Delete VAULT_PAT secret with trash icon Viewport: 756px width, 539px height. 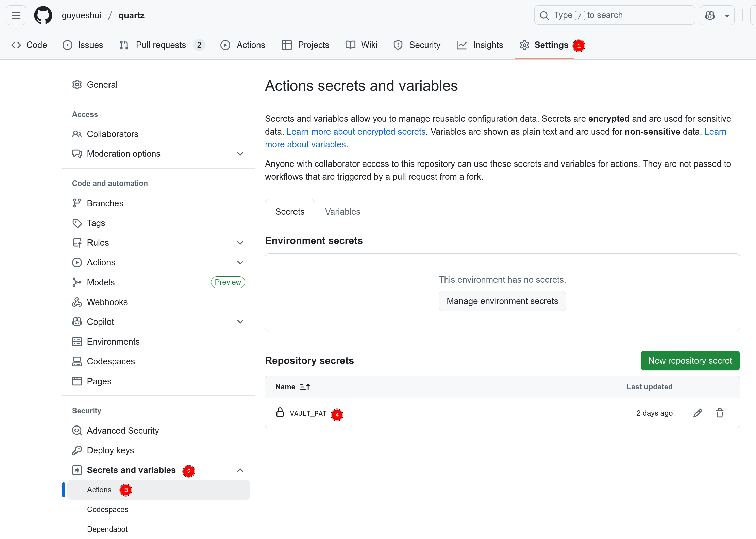720,413
